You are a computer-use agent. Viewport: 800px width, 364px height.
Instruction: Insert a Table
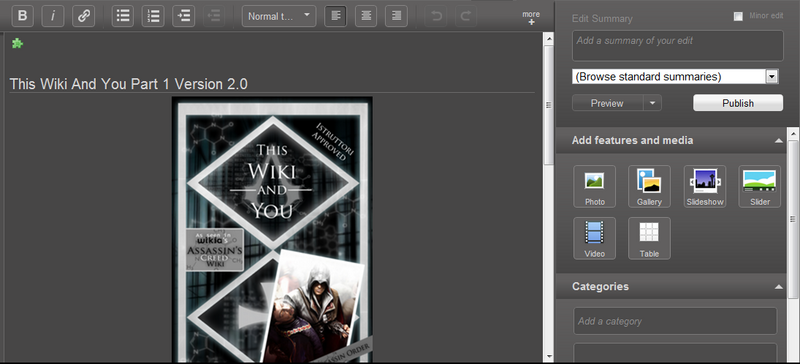pos(649,238)
